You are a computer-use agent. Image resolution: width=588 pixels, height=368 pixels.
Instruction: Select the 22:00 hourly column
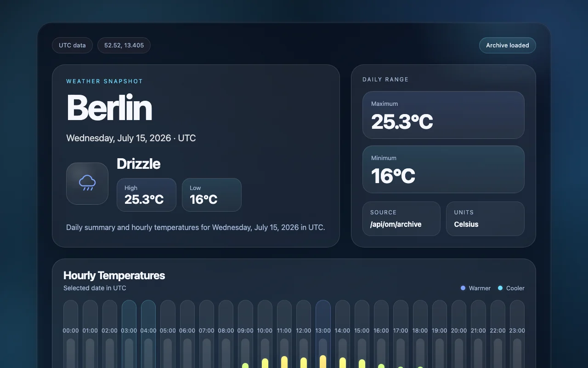(498, 334)
